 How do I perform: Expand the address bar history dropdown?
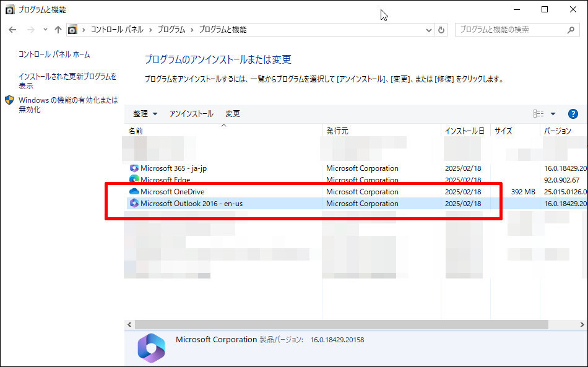(x=429, y=30)
